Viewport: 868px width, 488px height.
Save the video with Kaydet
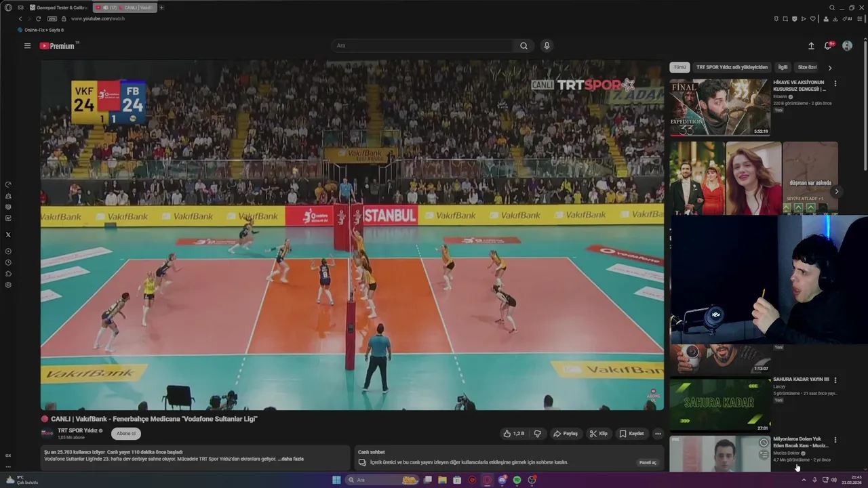coord(632,434)
